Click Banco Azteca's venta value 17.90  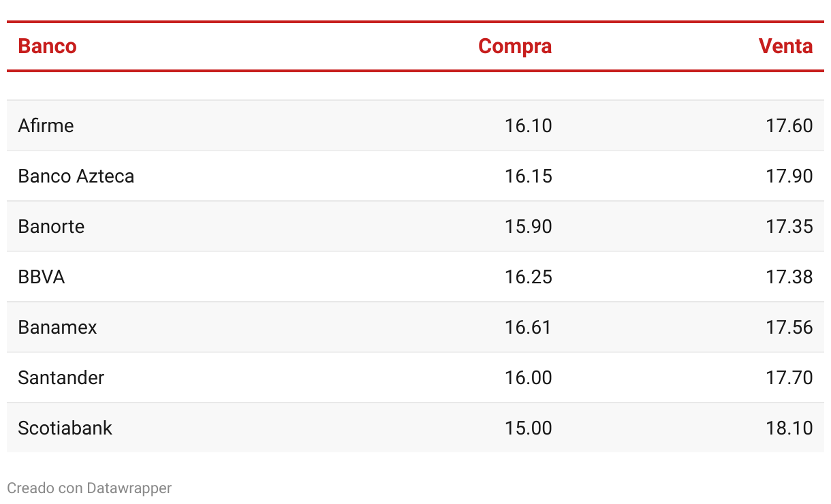tap(789, 176)
